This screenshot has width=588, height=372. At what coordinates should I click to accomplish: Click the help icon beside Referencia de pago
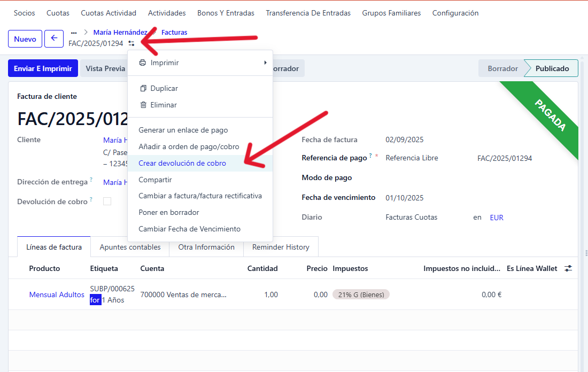click(x=370, y=156)
